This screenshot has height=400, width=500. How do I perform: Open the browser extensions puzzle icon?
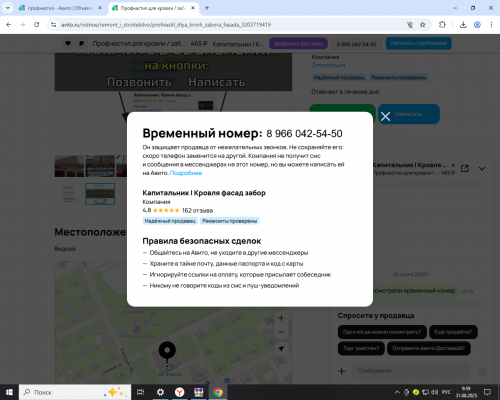pyautogui.click(x=442, y=25)
